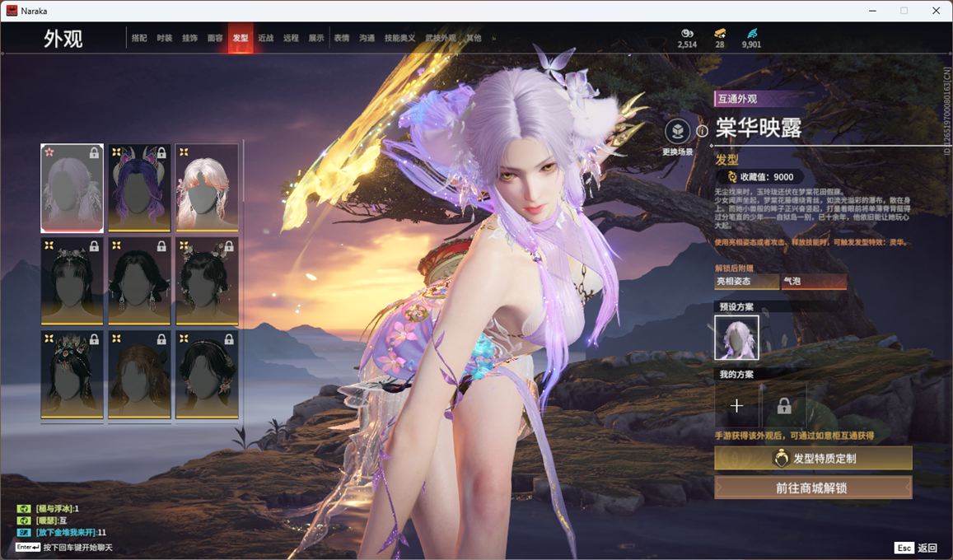The width and height of the screenshot is (953, 560).
Task: Click the silver coin currency icon showing 2,514
Action: tap(687, 34)
